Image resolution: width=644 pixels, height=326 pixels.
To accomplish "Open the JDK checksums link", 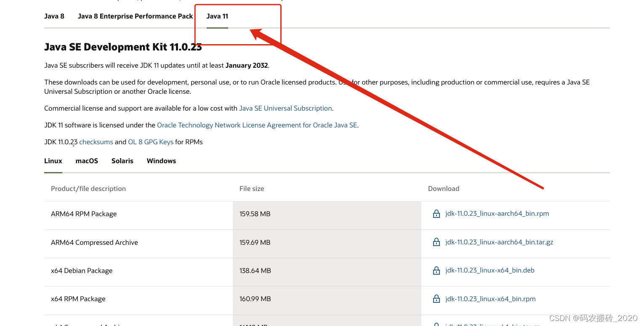I will click(x=96, y=142).
